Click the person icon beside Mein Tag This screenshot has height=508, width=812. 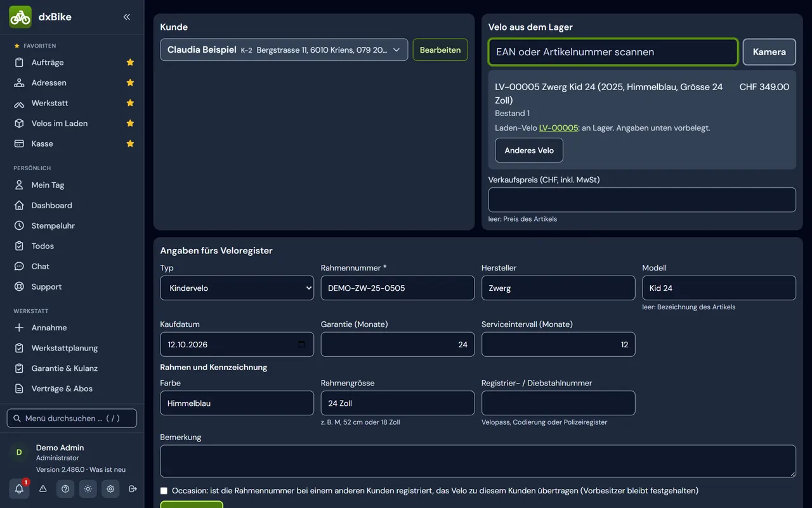(x=19, y=185)
